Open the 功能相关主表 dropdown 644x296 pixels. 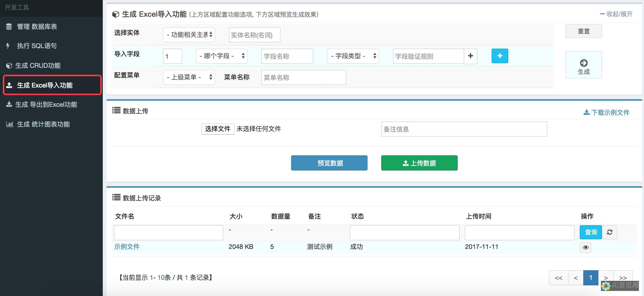click(189, 35)
